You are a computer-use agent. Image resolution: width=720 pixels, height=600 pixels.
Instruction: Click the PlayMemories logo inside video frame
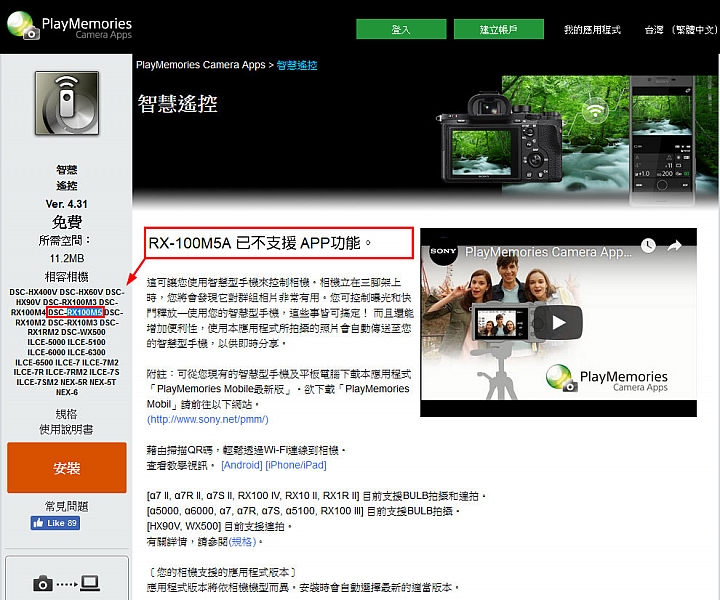tap(607, 379)
